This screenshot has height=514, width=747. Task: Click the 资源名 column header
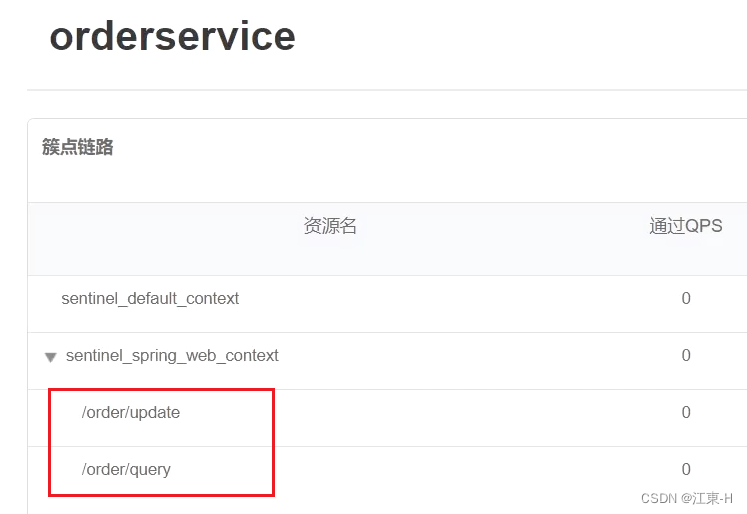click(x=330, y=226)
